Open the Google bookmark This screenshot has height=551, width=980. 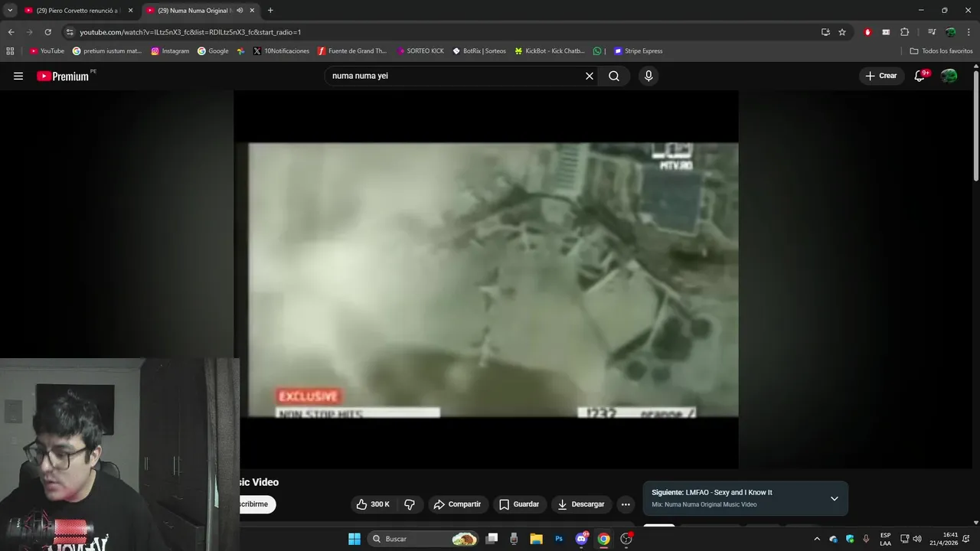tap(213, 51)
